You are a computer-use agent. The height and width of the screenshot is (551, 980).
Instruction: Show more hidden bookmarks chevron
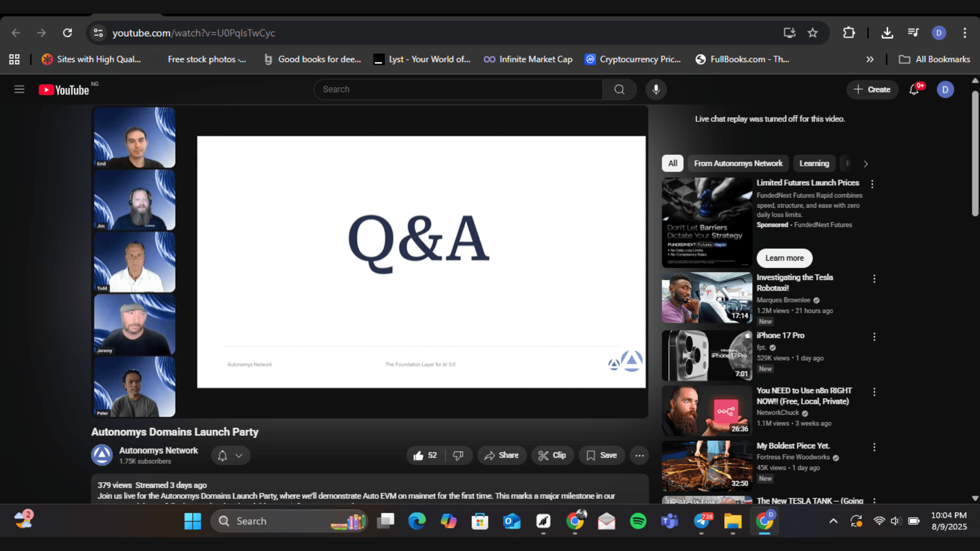click(x=870, y=59)
